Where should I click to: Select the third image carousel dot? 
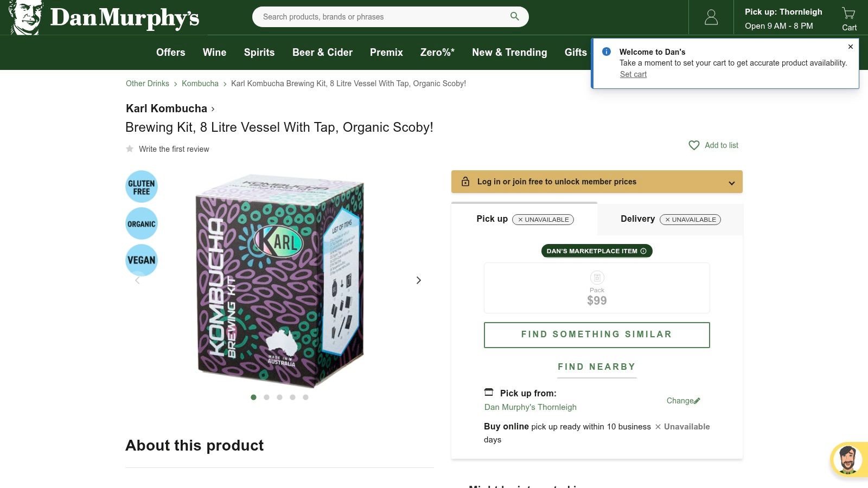[279, 397]
